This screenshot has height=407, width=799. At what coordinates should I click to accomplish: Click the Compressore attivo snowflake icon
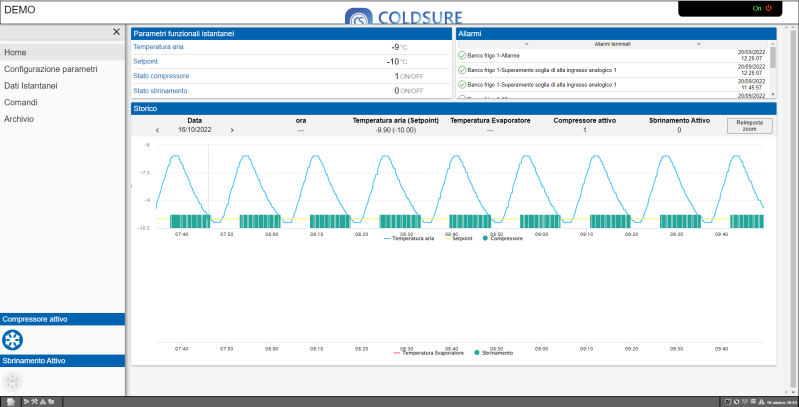pyautogui.click(x=13, y=340)
